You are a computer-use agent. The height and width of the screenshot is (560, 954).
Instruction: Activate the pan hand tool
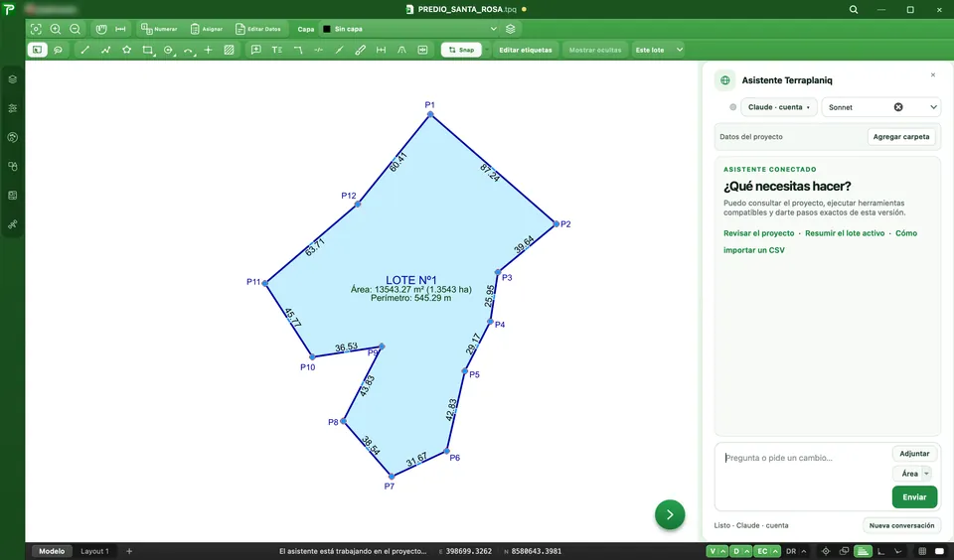(x=101, y=29)
